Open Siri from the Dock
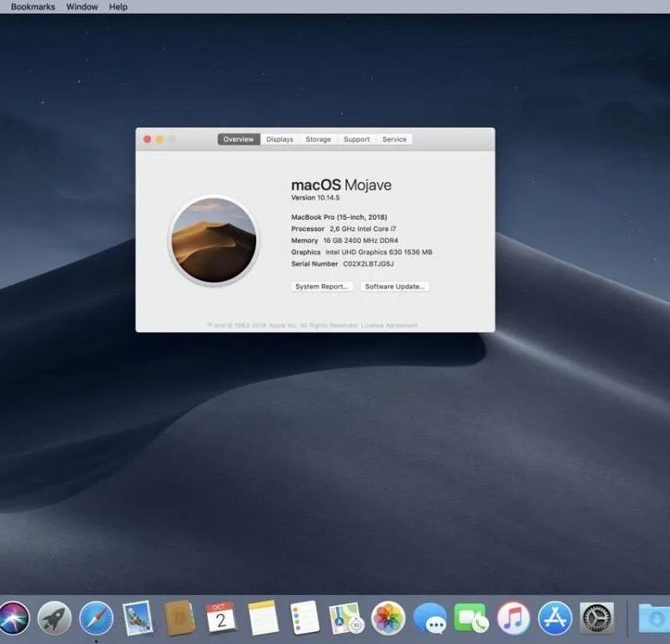Screen dimensions: 670x644 point(13,617)
